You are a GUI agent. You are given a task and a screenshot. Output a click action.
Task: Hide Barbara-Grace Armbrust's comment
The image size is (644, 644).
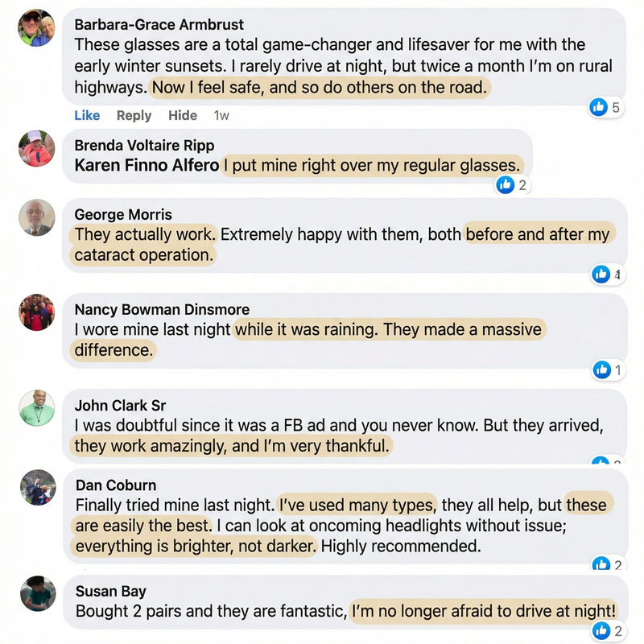point(183,115)
